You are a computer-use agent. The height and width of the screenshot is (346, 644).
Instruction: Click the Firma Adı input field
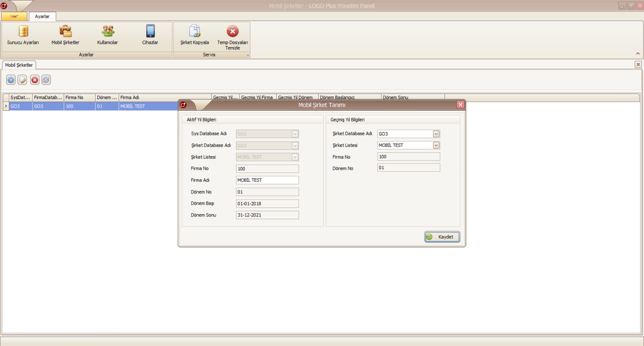[267, 180]
